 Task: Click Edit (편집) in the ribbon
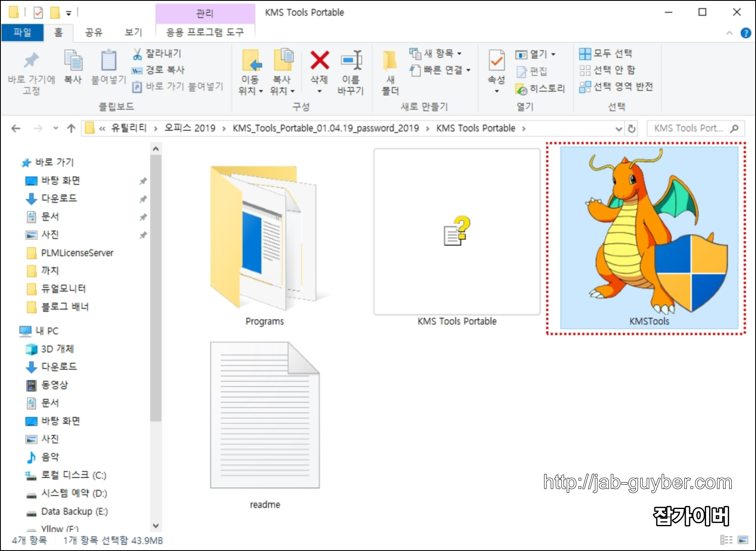click(532, 71)
